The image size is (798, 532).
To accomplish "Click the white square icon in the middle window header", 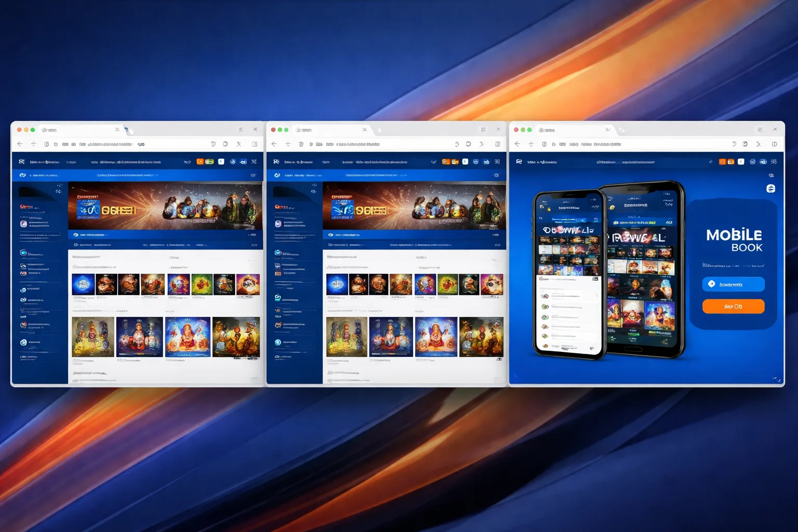I will pos(465,162).
